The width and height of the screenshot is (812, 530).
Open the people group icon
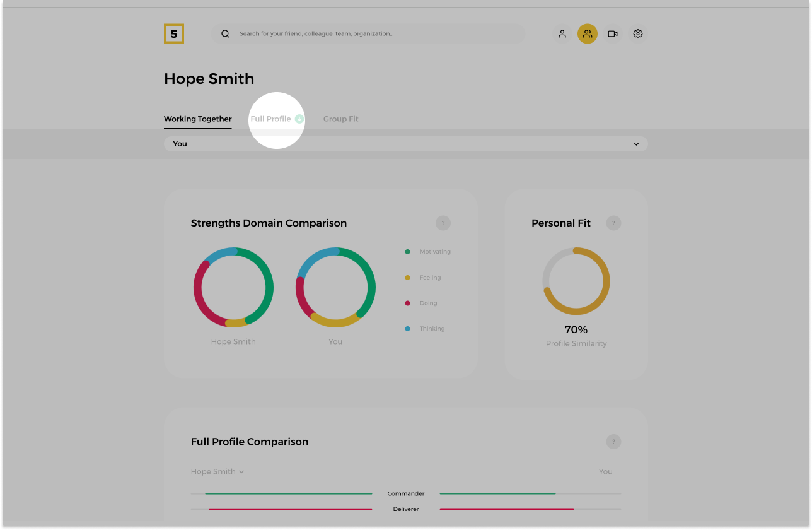[x=587, y=34]
